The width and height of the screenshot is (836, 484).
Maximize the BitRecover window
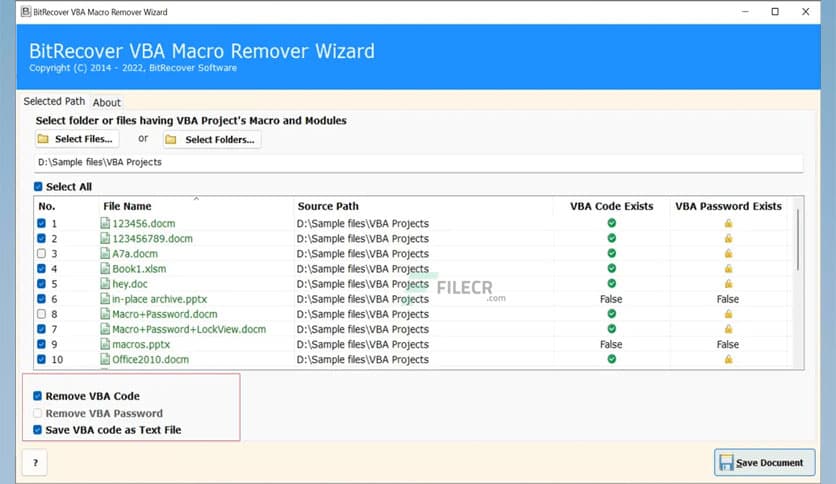point(775,12)
